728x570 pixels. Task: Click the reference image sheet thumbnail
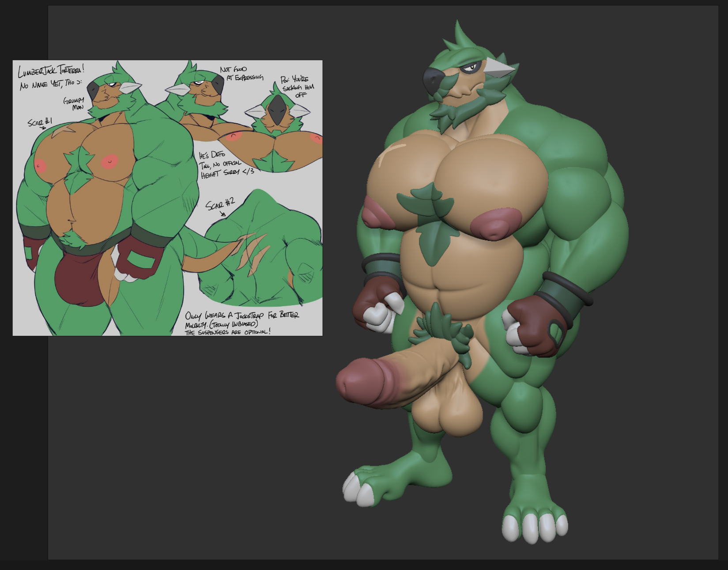(x=167, y=198)
